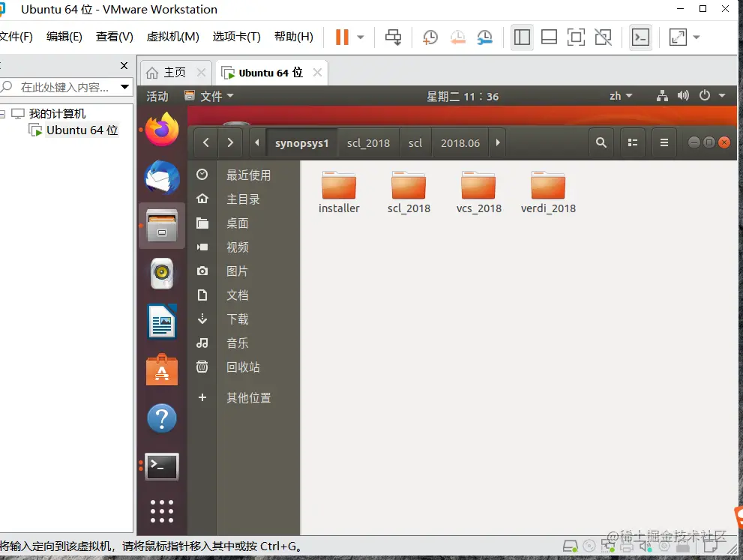
Task: Click the network icon in Ubuntu top bar
Action: pyautogui.click(x=662, y=96)
